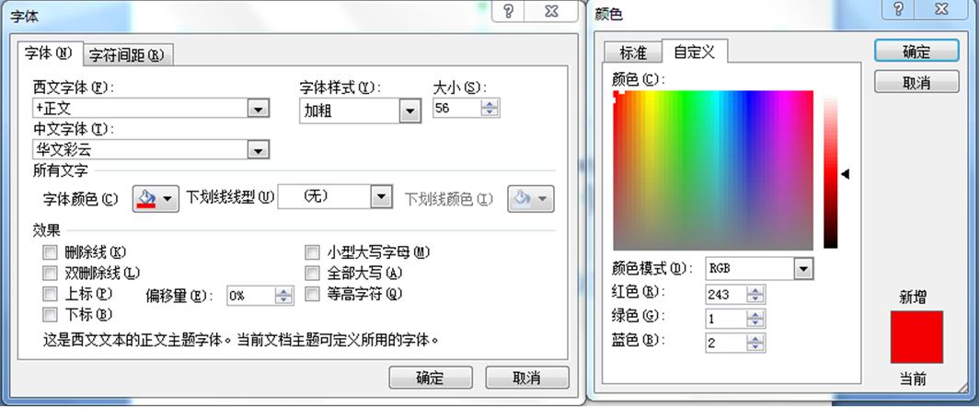
Task: Switch to the 字符间距 tab
Action: pos(127,55)
